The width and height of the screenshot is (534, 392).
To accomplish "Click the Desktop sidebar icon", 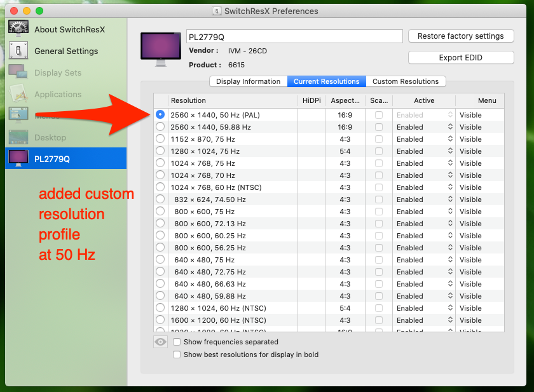I will [18, 137].
